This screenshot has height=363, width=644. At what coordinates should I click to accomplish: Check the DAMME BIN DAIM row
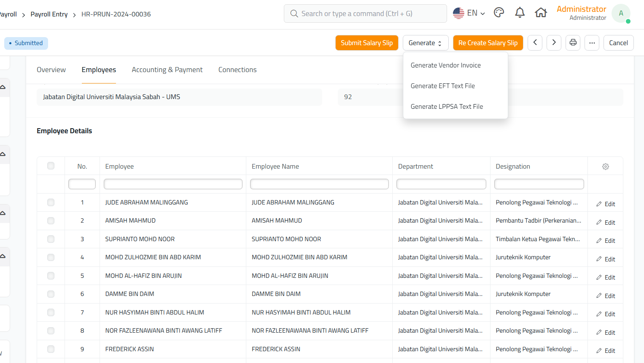[x=51, y=294]
